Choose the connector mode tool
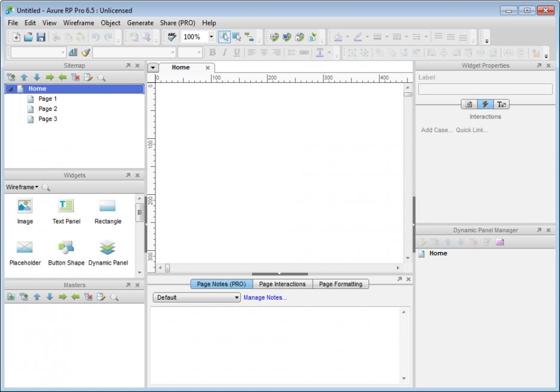 (249, 37)
